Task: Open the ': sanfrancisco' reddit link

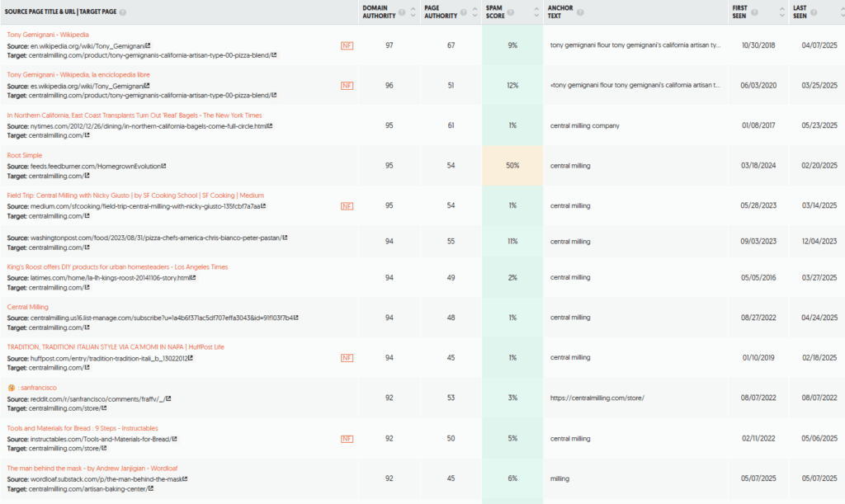Action: click(36, 388)
